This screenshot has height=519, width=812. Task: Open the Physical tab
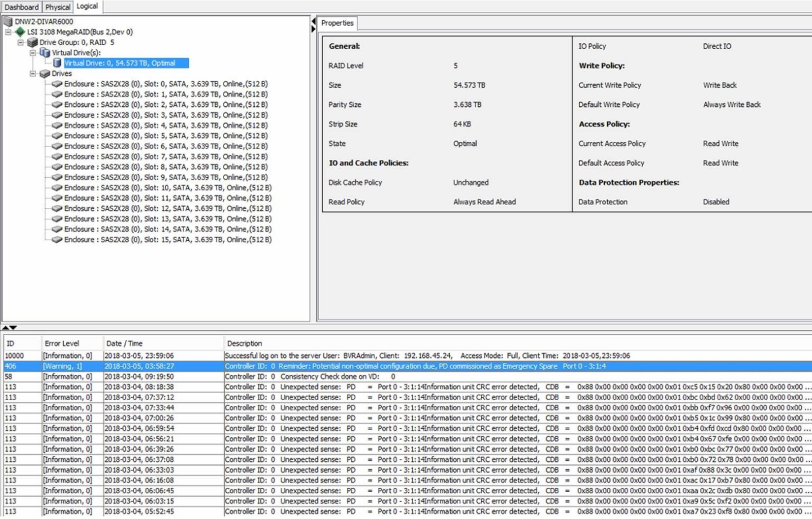(x=58, y=7)
